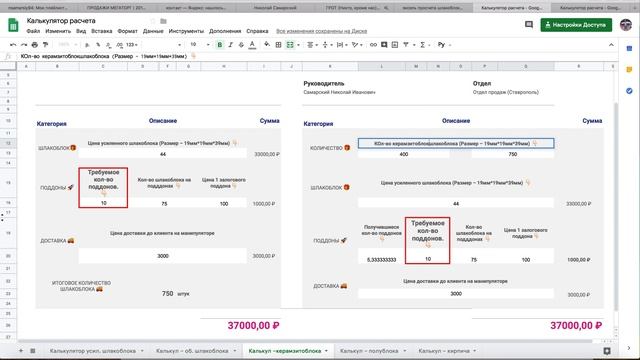Open comment history icon
The height and width of the screenshot is (360, 640).
coord(529,25)
